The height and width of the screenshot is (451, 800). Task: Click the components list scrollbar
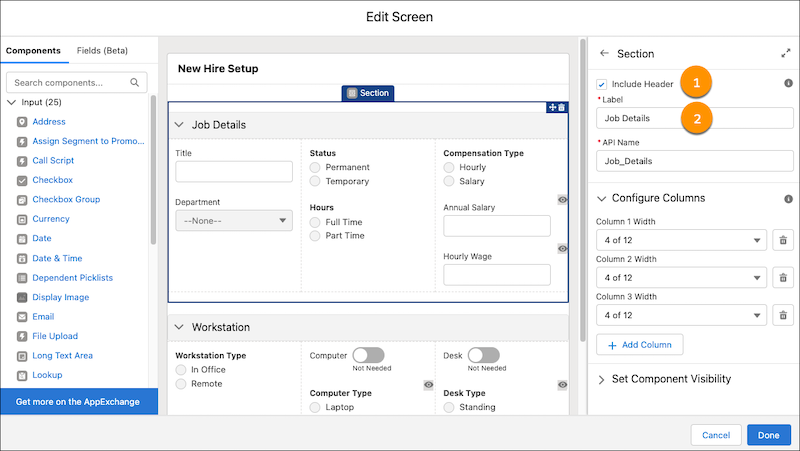(153, 170)
